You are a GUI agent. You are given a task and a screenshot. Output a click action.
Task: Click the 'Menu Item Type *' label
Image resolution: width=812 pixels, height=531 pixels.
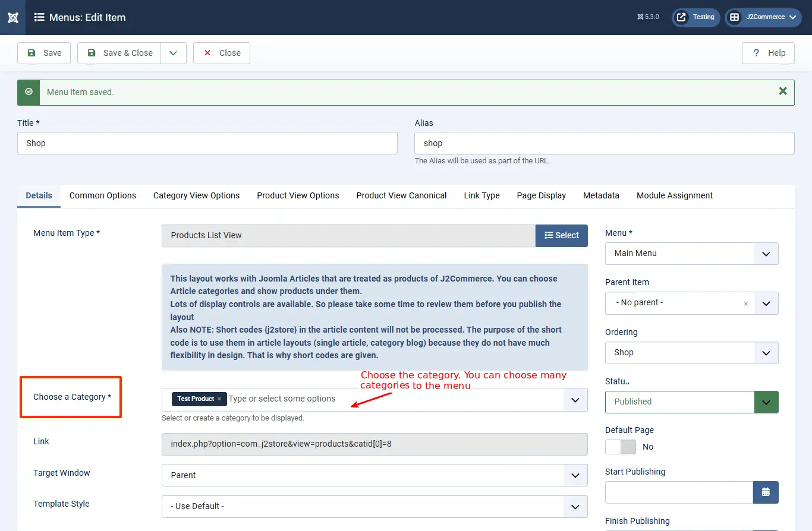tap(67, 233)
